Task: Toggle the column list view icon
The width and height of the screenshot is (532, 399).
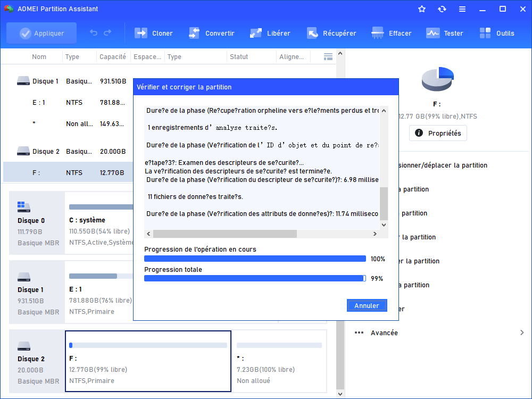Action: pyautogui.click(x=328, y=56)
